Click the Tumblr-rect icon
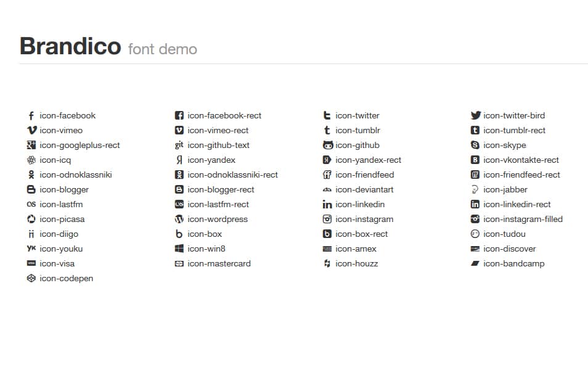Image resolution: width=588 pixels, height=370 pixels. (475, 131)
